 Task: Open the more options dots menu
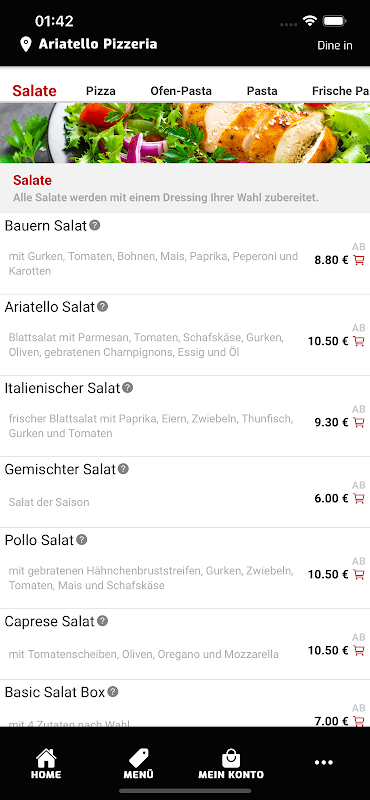(324, 763)
